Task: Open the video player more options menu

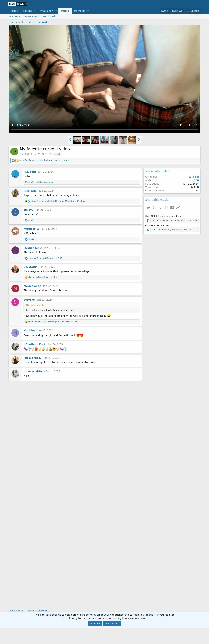Action: point(196,125)
